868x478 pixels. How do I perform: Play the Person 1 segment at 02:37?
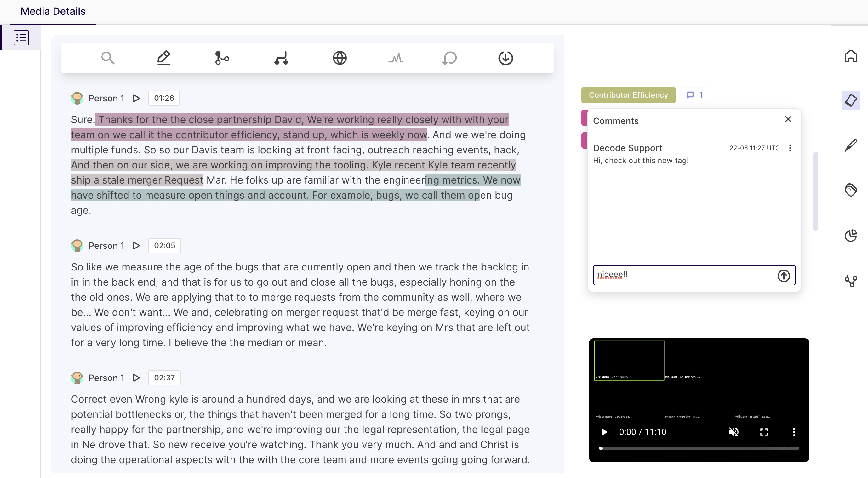136,378
